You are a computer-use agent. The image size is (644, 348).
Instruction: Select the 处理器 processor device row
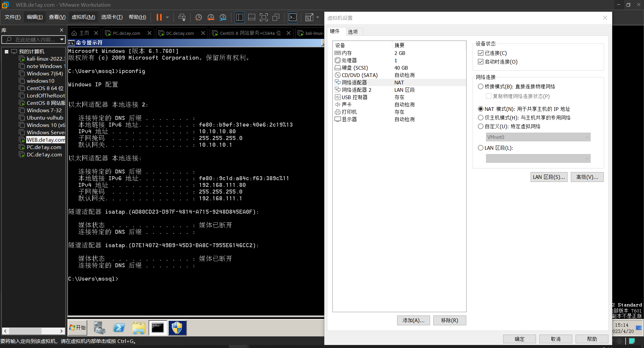click(x=399, y=60)
